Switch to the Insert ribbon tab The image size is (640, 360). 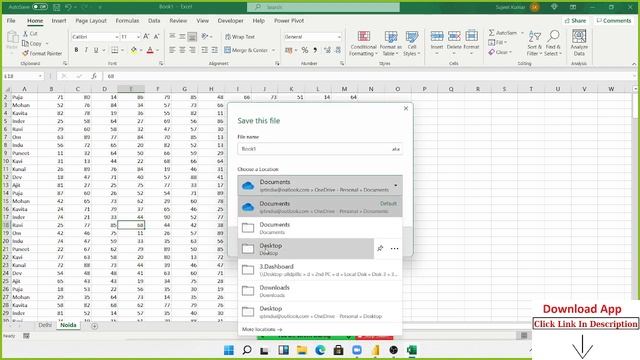59,20
